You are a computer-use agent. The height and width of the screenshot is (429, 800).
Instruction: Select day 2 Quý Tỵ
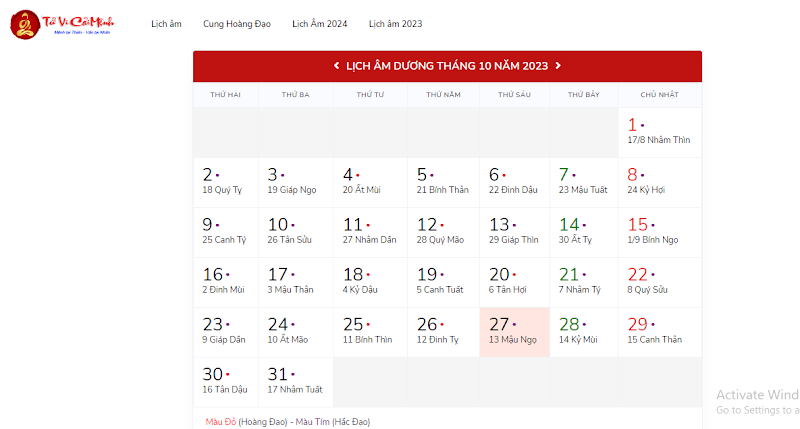226,182
